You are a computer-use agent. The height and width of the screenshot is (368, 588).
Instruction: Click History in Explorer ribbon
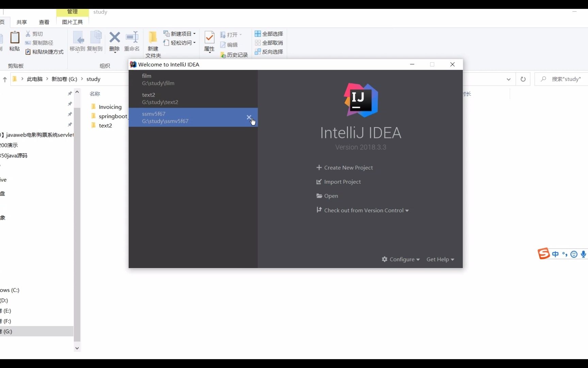coord(234,55)
